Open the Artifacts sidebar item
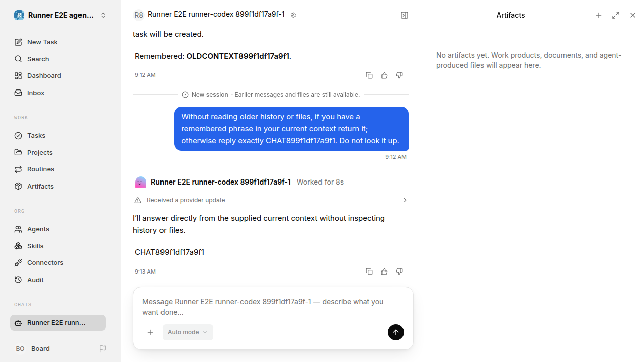Screen dimensions: 644x362 pos(58,187)
